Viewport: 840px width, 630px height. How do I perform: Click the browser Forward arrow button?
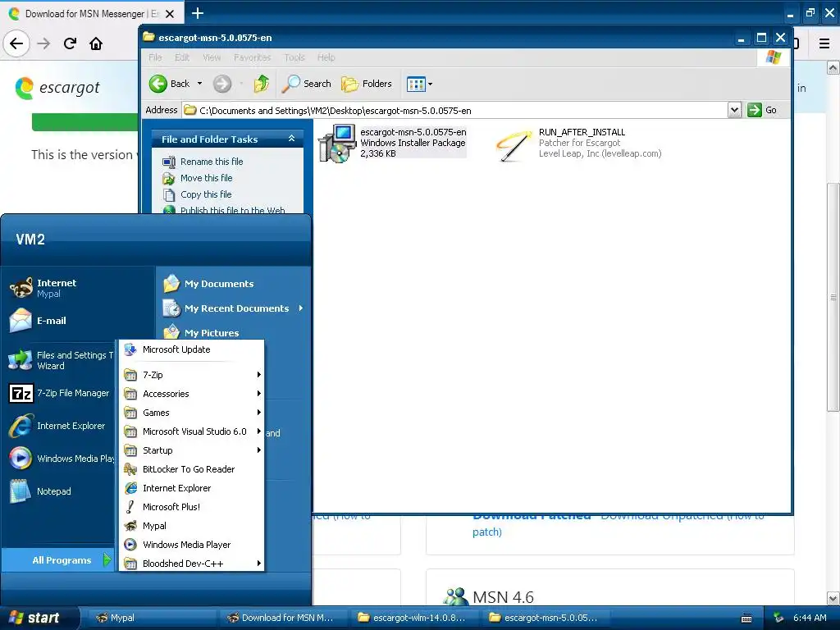click(x=43, y=43)
